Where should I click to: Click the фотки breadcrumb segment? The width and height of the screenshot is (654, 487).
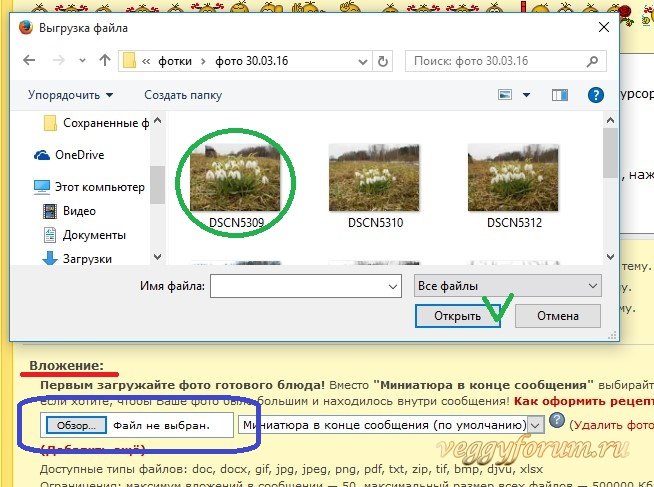pos(175,61)
